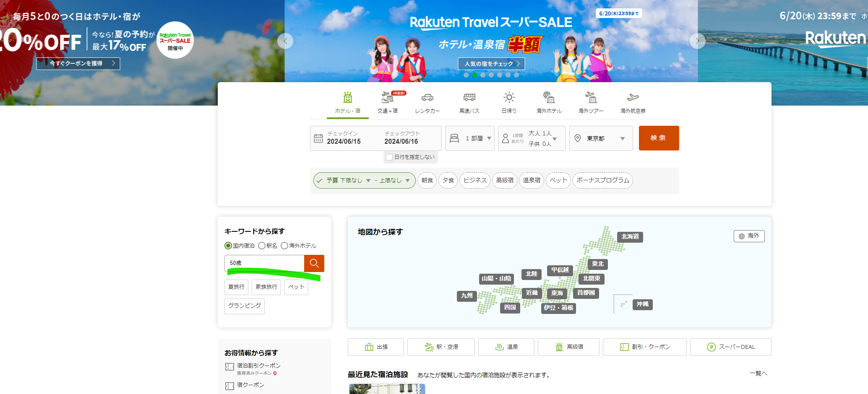Click the globe icon on 海外 button
The image size is (868, 394).
pos(742,236)
